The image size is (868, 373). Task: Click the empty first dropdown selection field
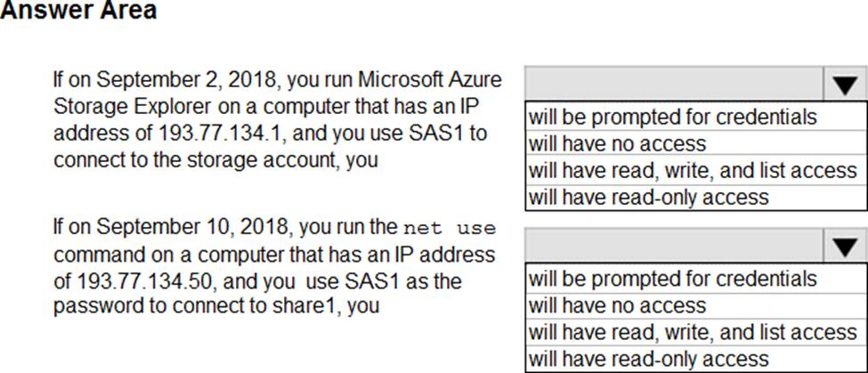(x=674, y=85)
